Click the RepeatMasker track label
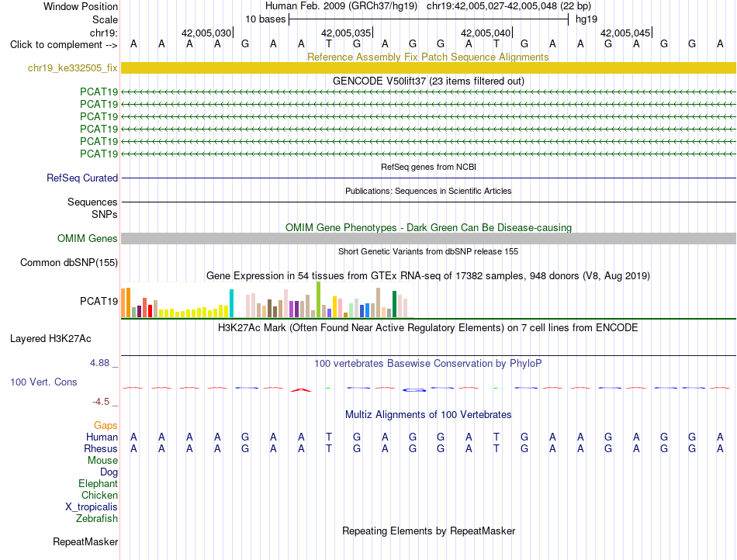Screen dimensions: 737x560 [85, 541]
